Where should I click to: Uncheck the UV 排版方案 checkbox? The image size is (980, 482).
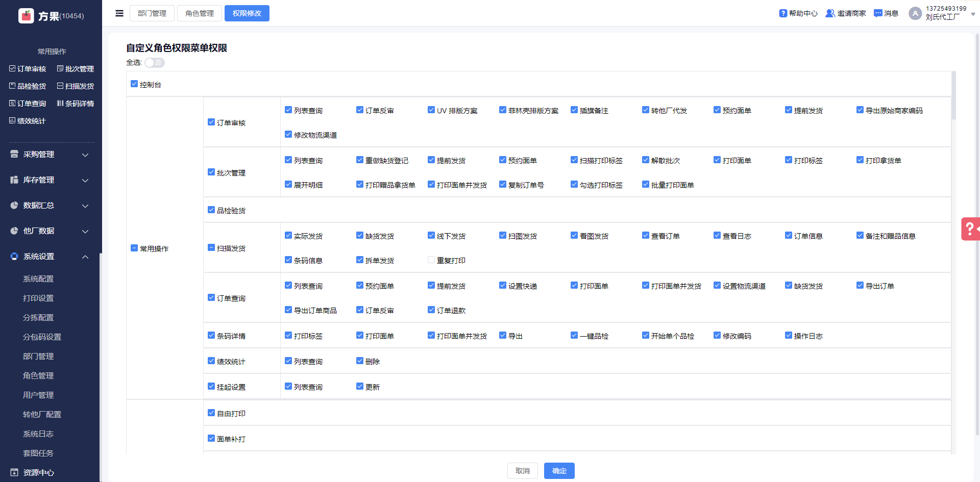(431, 110)
